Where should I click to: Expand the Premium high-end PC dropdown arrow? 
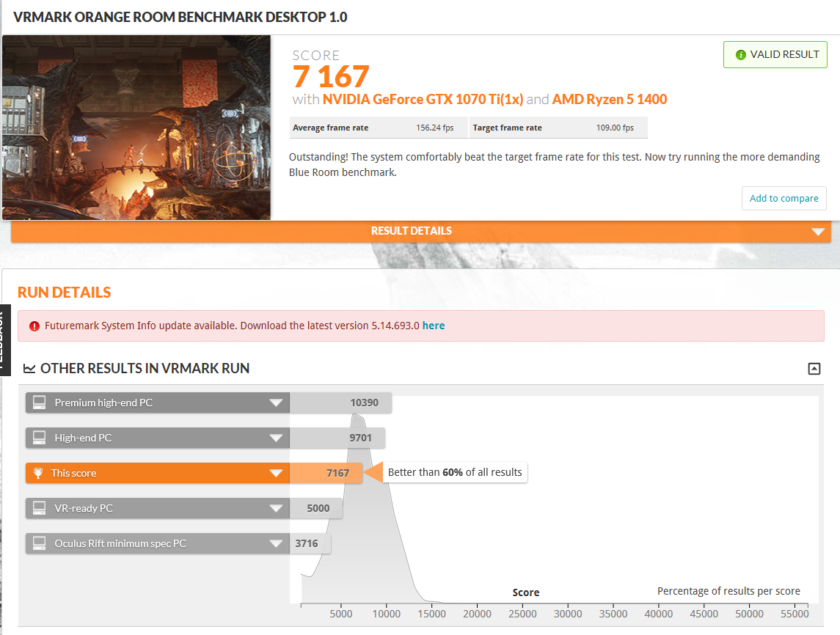[x=276, y=403]
